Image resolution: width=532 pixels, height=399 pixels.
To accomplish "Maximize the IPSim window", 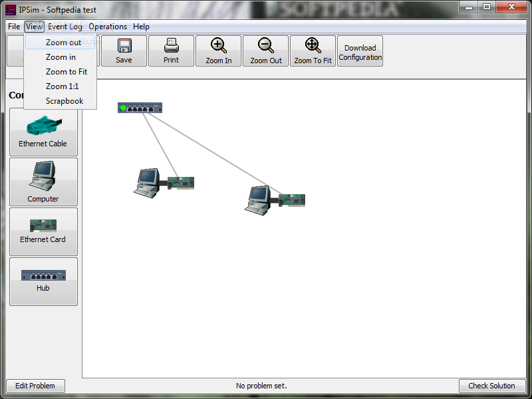I will pos(487,7).
